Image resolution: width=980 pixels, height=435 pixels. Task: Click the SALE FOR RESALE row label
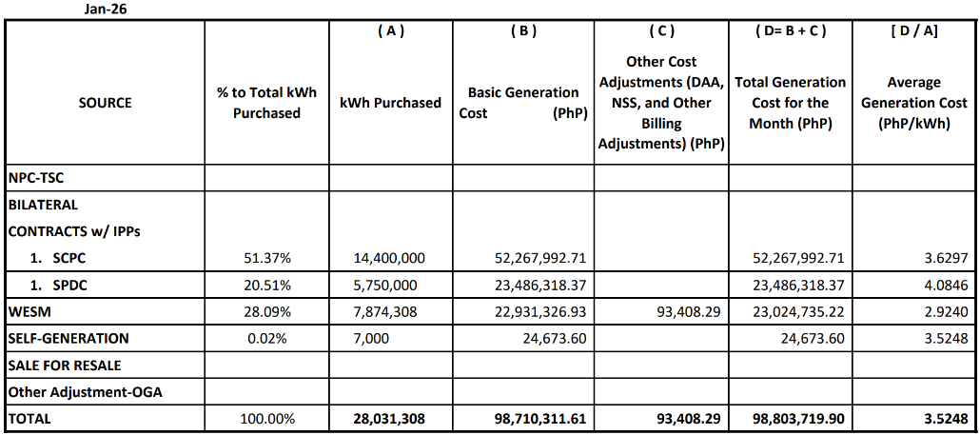[x=64, y=365]
